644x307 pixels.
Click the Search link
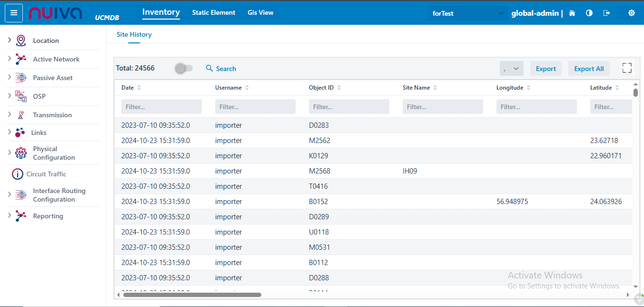pos(221,69)
